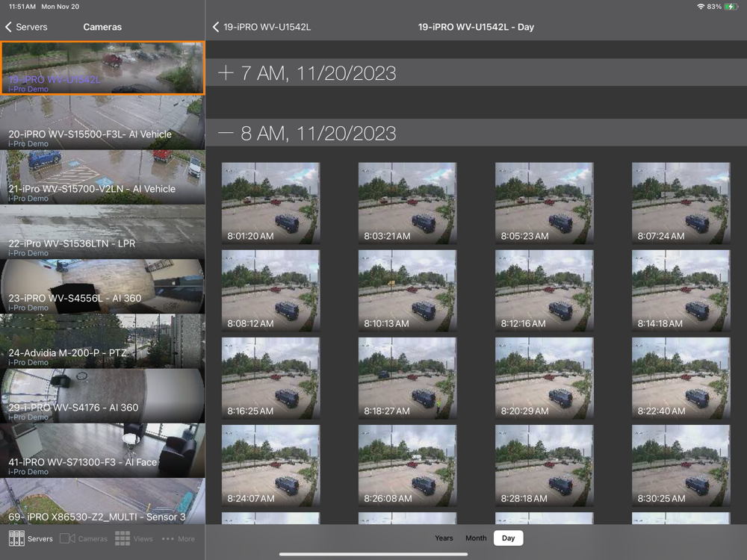747x560 pixels.
Task: Select camera 22-iPro WV-S1536LTN LPR
Action: (x=102, y=232)
